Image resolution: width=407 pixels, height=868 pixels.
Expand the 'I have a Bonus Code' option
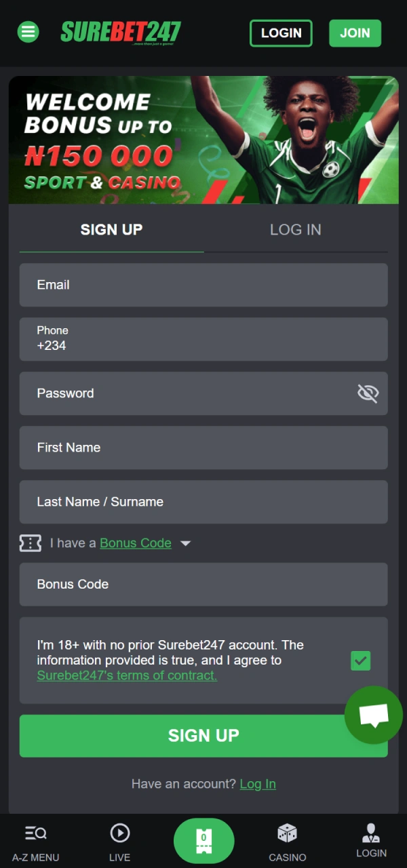click(135, 542)
